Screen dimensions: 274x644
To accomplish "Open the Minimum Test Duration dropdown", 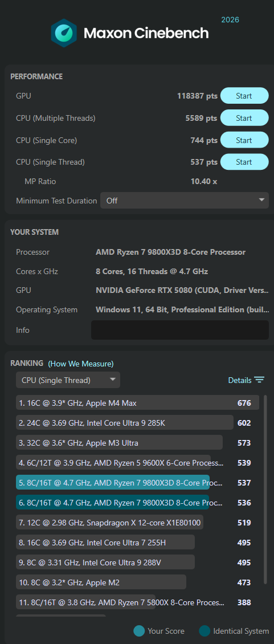I will coord(185,201).
